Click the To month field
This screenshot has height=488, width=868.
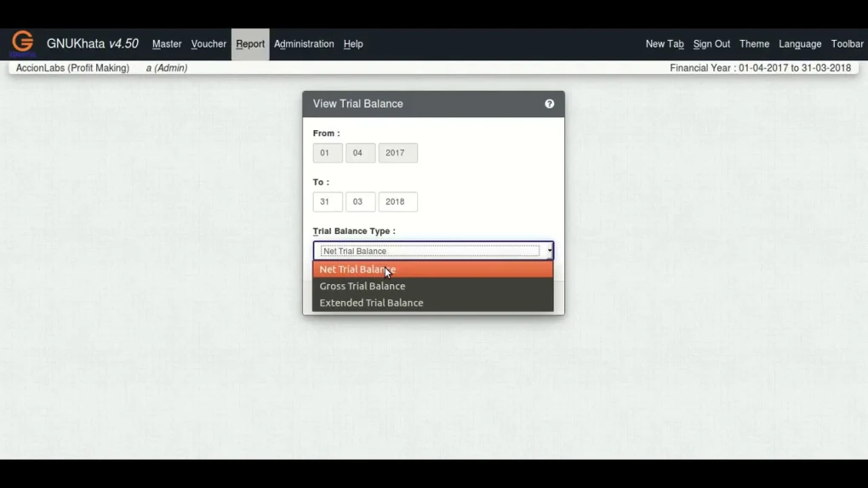coord(360,202)
